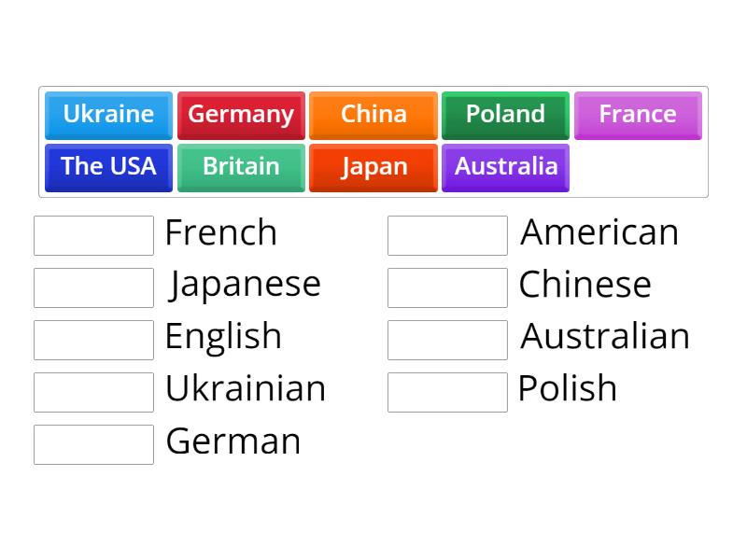Click the answer box beside American
This screenshot has width=747, height=560.
tap(447, 234)
